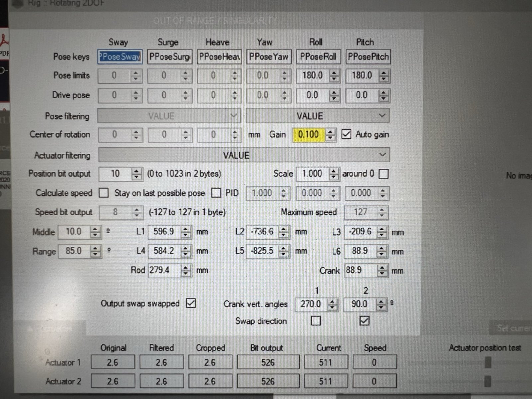
Task: Click the Yaw pose key field
Action: click(x=269, y=57)
